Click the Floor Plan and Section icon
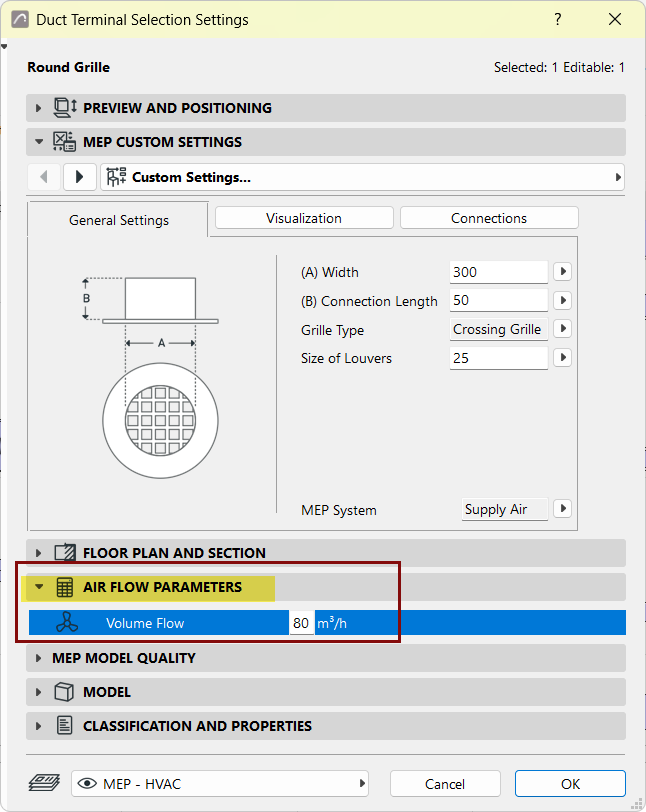646x812 pixels. click(65, 553)
